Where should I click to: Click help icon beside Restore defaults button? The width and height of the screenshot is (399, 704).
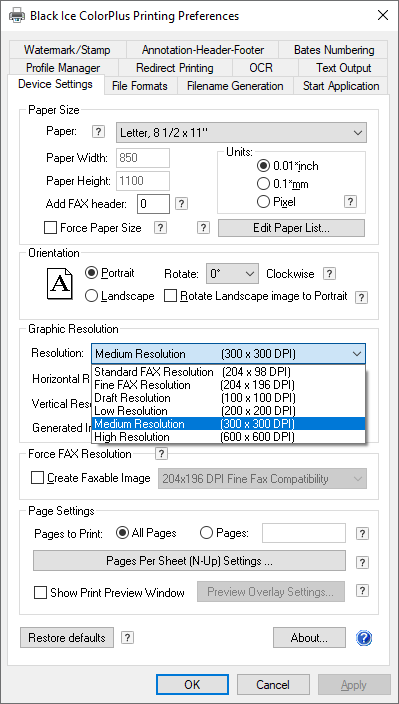(128, 637)
